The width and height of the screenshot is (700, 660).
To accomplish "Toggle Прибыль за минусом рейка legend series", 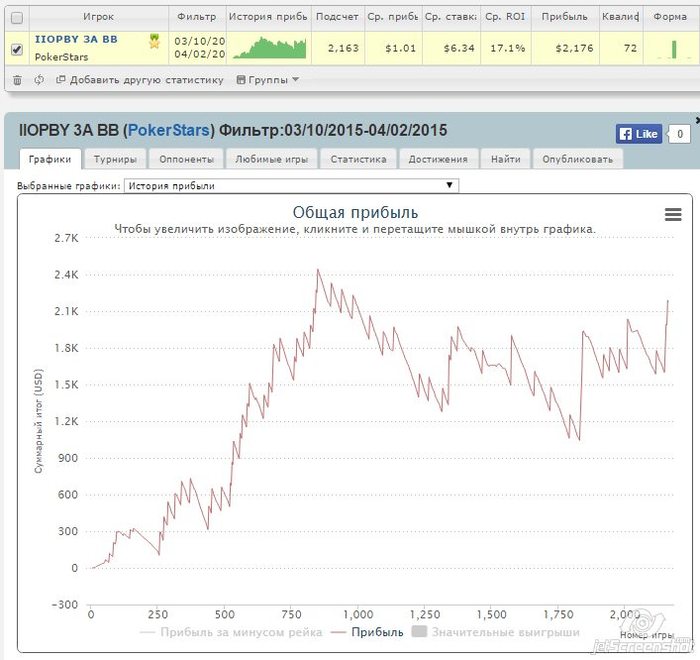I will (231, 632).
